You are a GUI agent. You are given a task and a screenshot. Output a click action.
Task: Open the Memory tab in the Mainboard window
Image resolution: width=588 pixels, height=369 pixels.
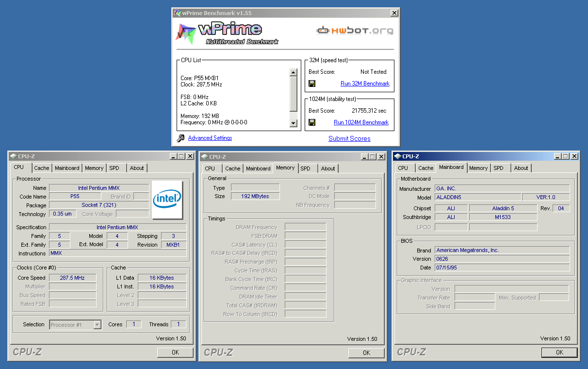click(478, 168)
